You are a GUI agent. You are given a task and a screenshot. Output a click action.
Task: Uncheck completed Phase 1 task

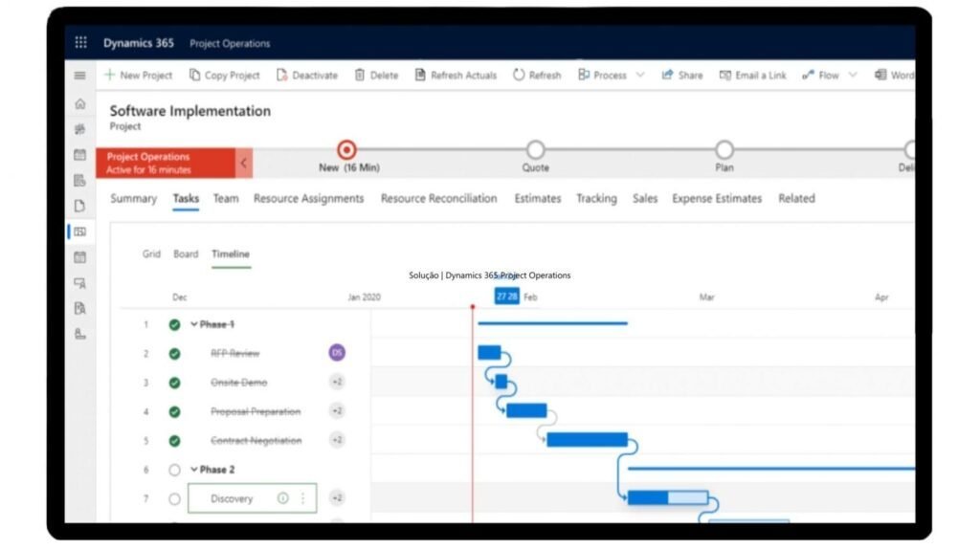tap(174, 324)
